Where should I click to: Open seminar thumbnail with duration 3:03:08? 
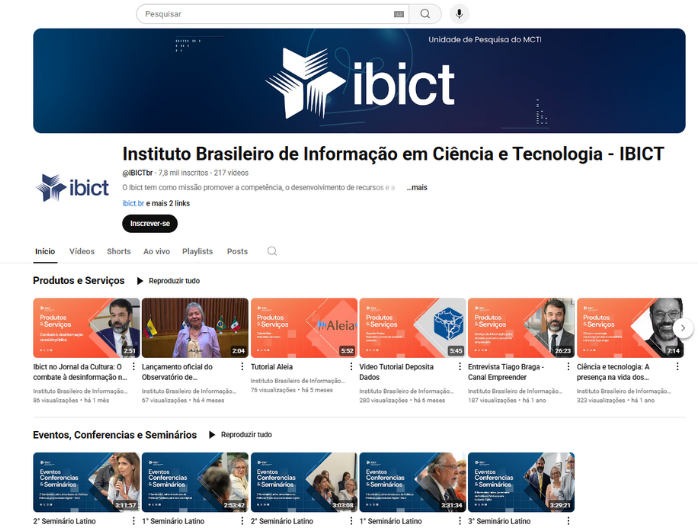[304, 482]
